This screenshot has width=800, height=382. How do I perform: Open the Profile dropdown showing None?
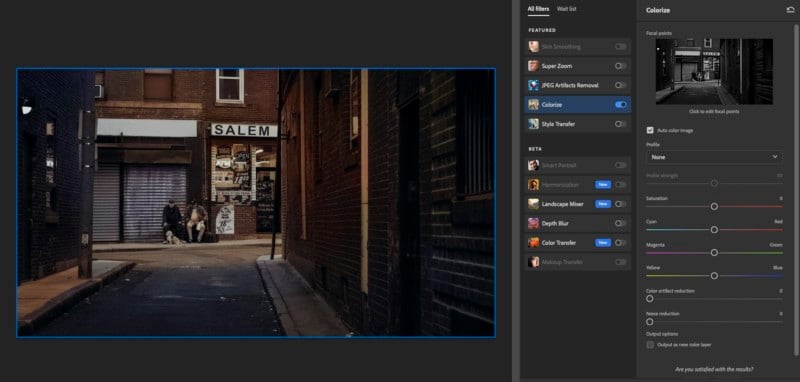coord(714,157)
